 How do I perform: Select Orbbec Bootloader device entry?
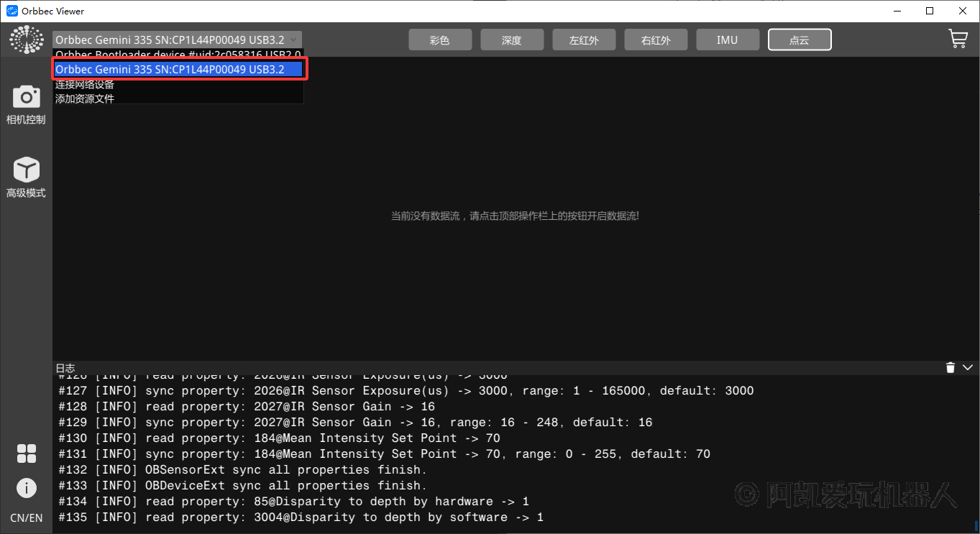[178, 55]
